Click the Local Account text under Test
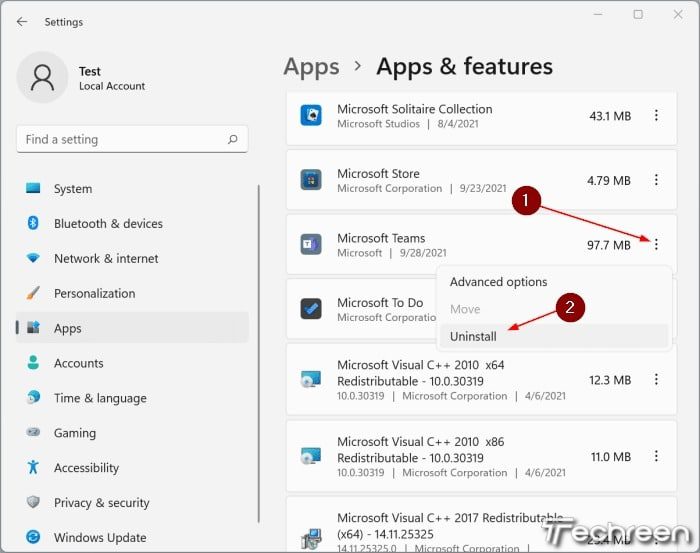Image resolution: width=700 pixels, height=553 pixels. tap(112, 86)
